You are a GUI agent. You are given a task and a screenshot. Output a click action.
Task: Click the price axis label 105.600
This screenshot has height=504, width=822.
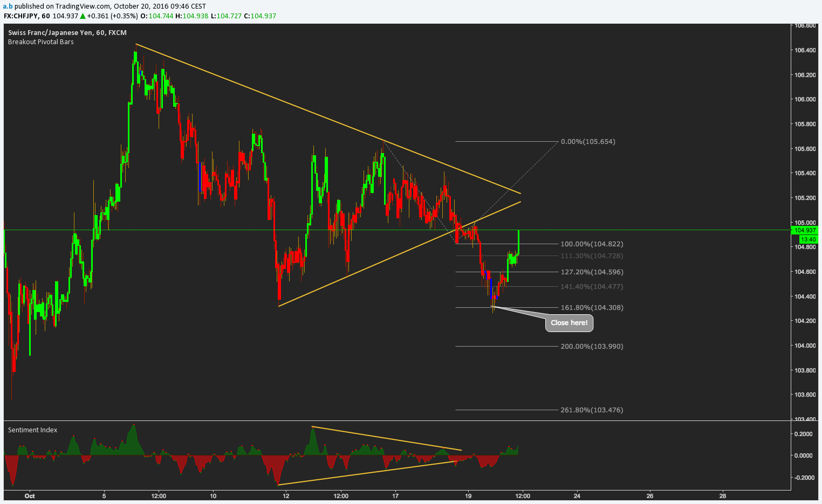[805, 149]
